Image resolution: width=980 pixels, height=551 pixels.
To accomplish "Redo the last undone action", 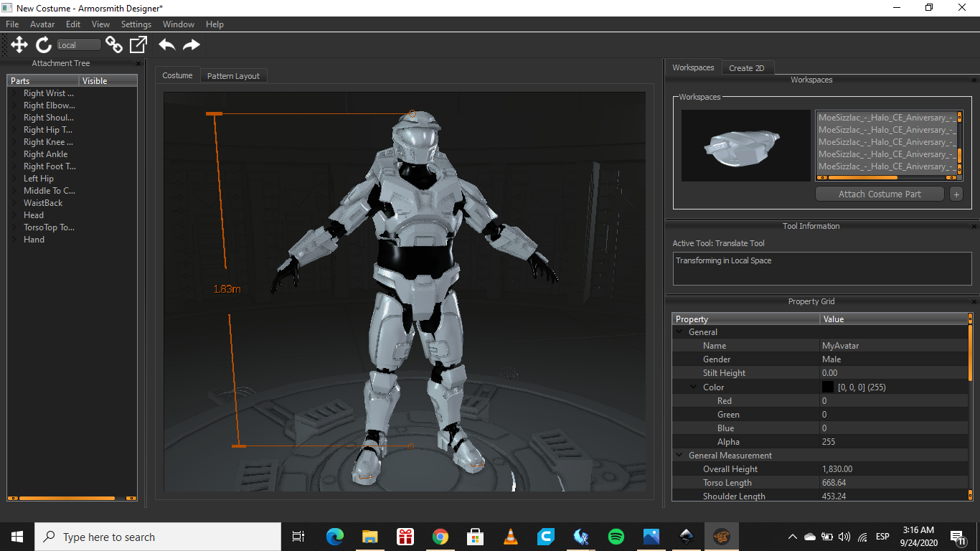I will click(191, 45).
